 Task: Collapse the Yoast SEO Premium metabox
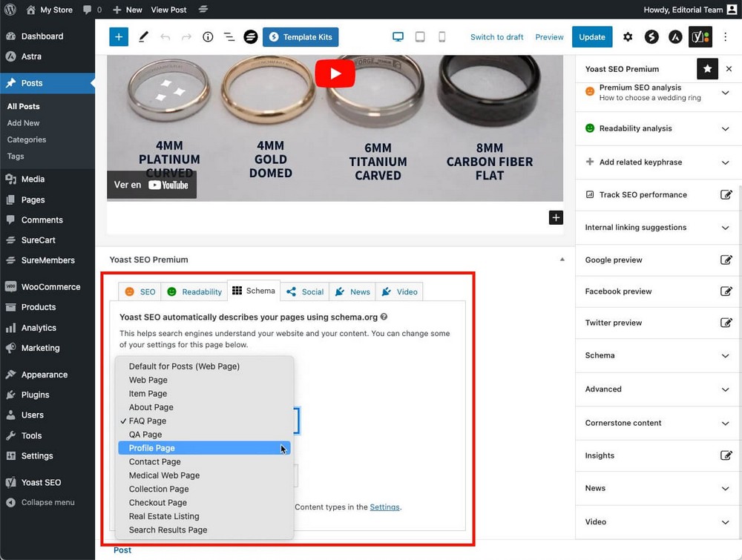tap(562, 260)
